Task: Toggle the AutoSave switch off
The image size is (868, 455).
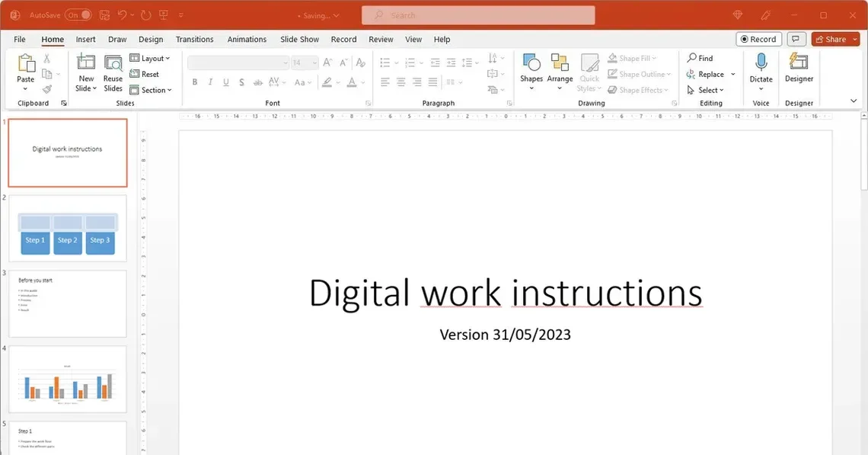Action: (x=78, y=15)
